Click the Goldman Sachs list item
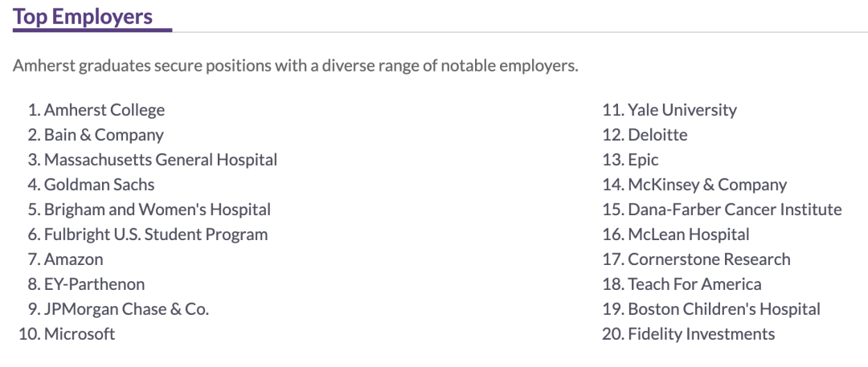This screenshot has width=868, height=367. [99, 185]
